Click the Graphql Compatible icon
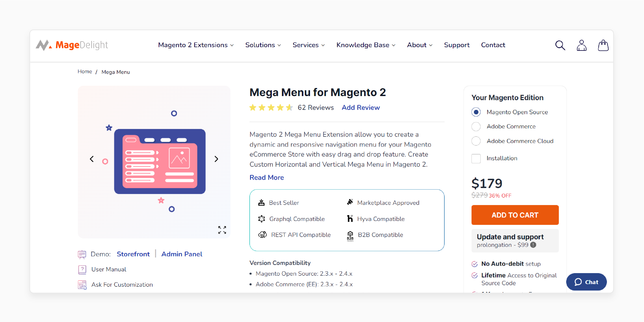 [x=262, y=219]
